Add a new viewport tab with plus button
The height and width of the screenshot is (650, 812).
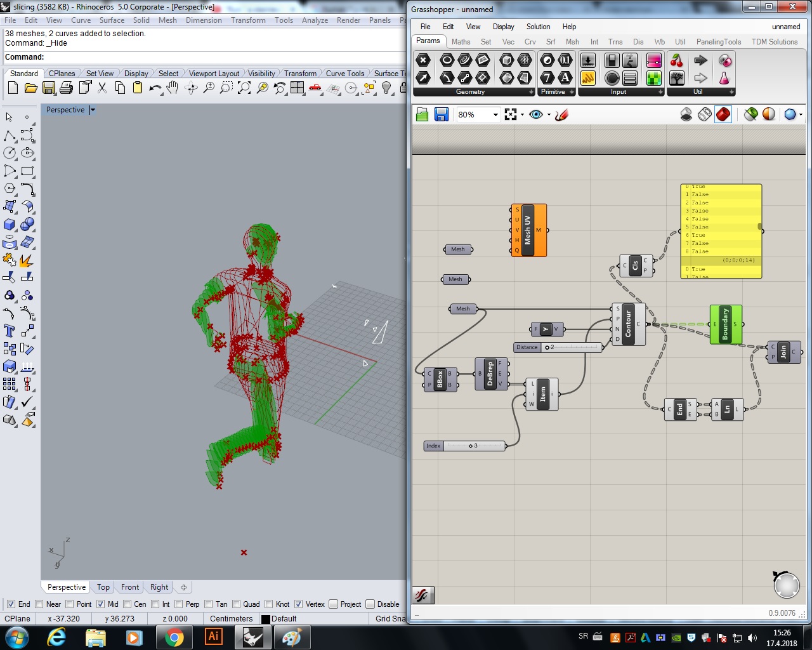coord(183,587)
